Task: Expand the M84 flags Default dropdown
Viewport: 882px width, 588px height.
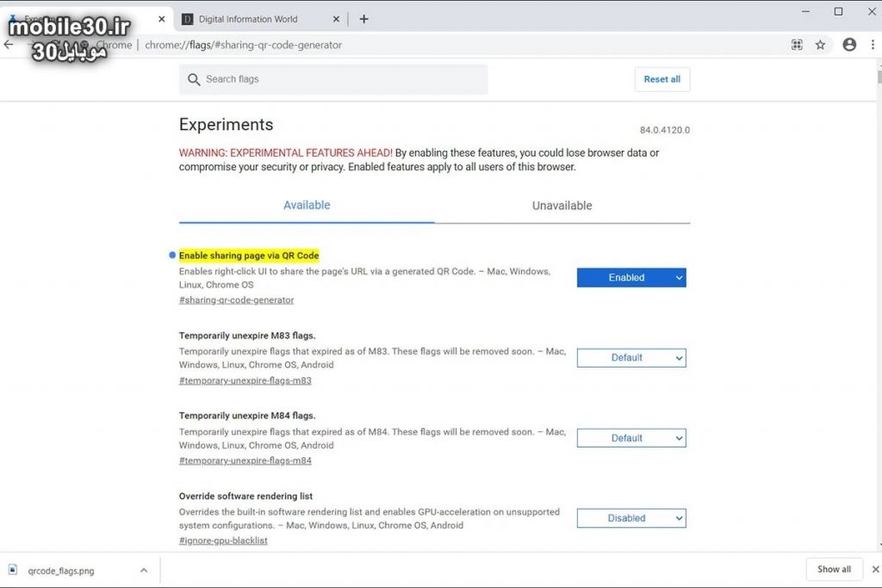Action: [x=631, y=438]
